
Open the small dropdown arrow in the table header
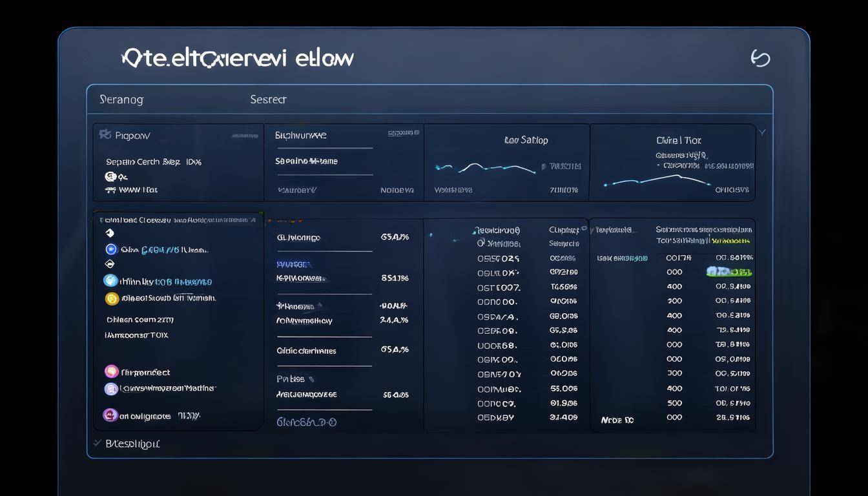point(584,229)
